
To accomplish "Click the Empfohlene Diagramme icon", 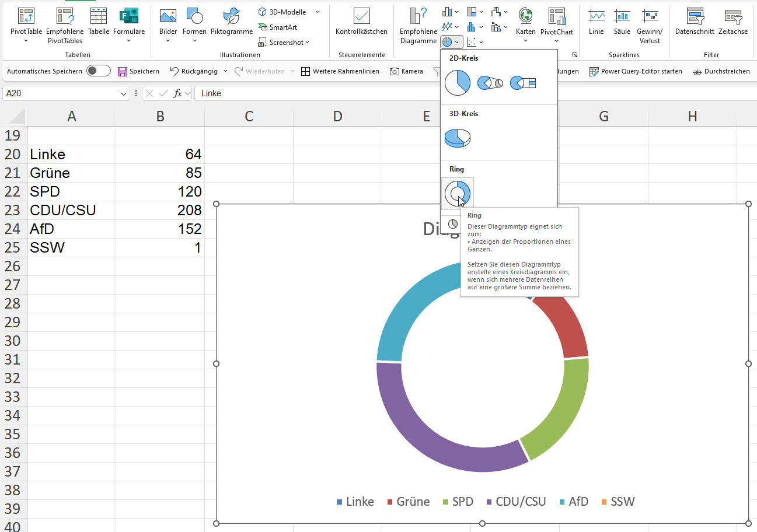I will click(418, 17).
